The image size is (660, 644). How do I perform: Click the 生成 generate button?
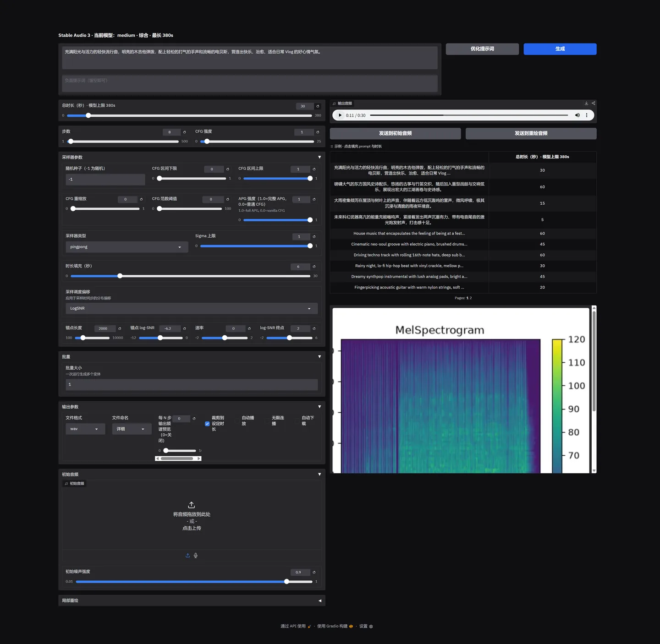pos(560,49)
